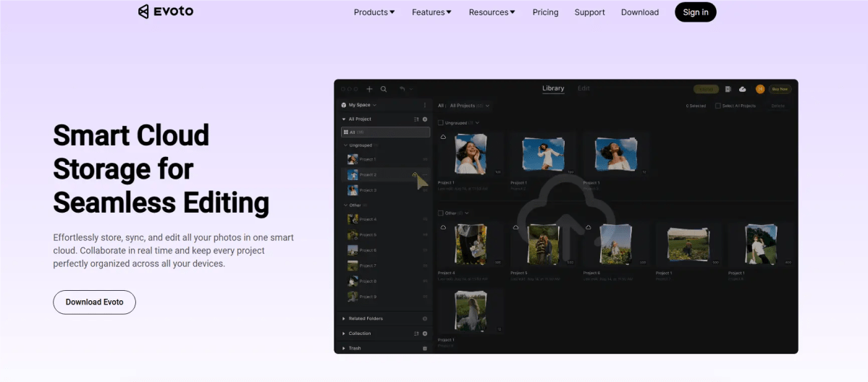Click the Sign in button
The height and width of the screenshot is (382, 868).
coord(695,12)
